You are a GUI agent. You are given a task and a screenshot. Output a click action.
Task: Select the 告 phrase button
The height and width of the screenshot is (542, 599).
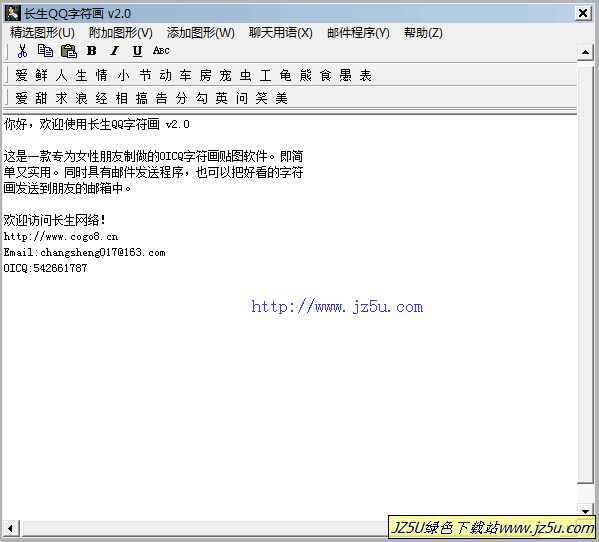(161, 98)
